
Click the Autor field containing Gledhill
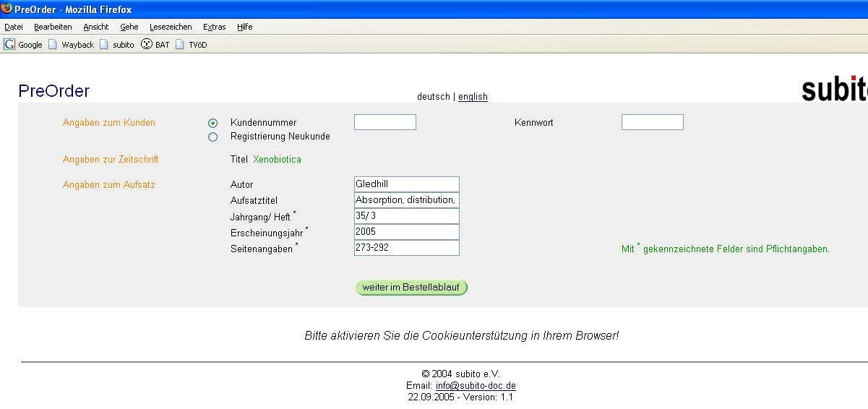pos(406,184)
